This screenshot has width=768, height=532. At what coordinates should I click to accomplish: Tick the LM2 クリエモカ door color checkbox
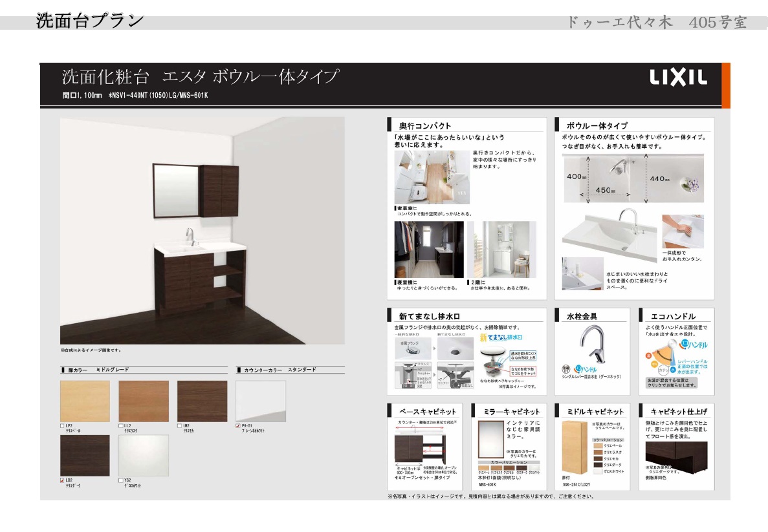(x=179, y=426)
